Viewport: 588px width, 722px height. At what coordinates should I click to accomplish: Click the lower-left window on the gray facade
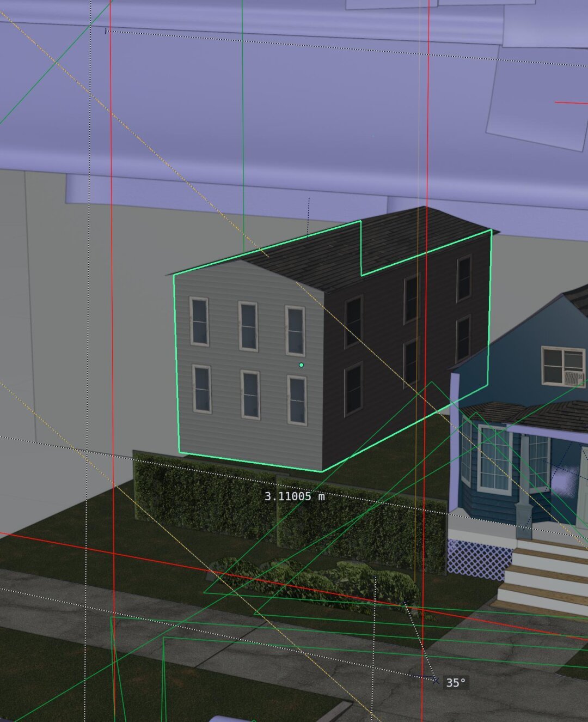201,389
